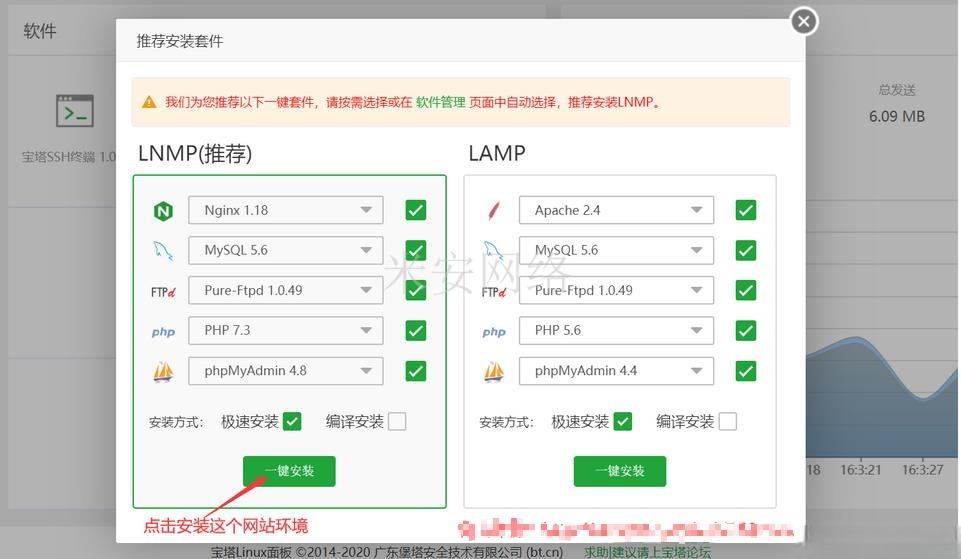Click the FTPd icon in LAMP
The width and height of the screenshot is (961, 559).
[494, 292]
